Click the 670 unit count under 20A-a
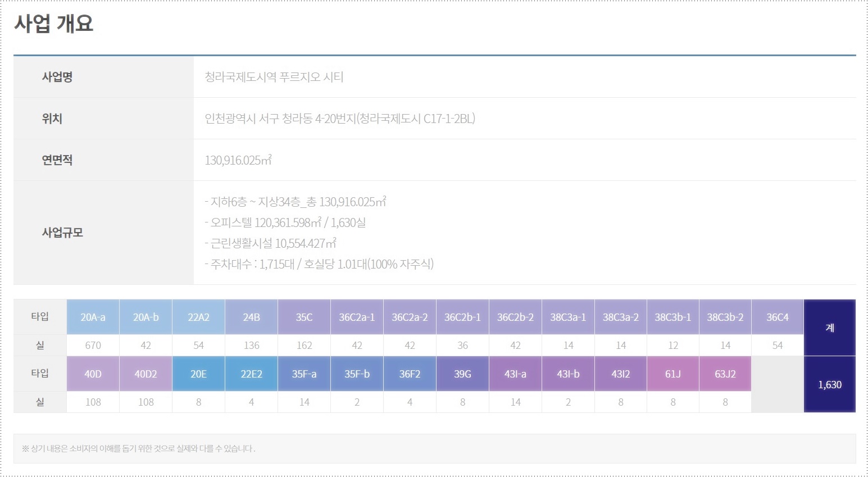The image size is (868, 477). coord(93,346)
